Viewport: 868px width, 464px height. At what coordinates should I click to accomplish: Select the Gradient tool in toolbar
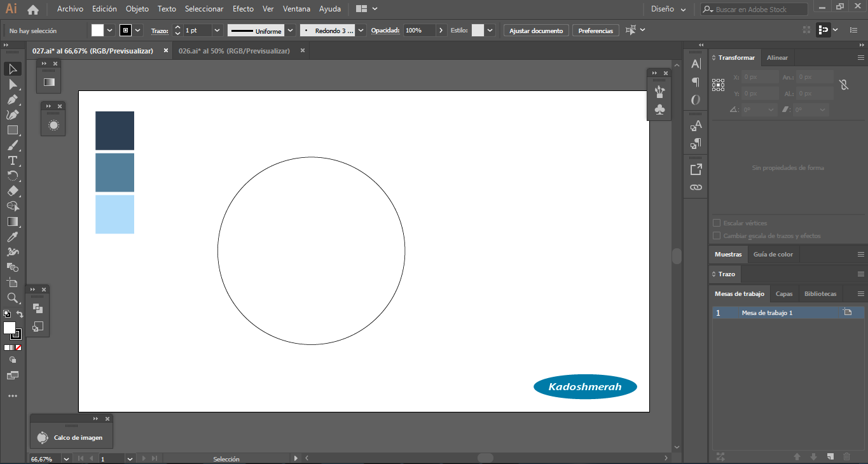13,221
